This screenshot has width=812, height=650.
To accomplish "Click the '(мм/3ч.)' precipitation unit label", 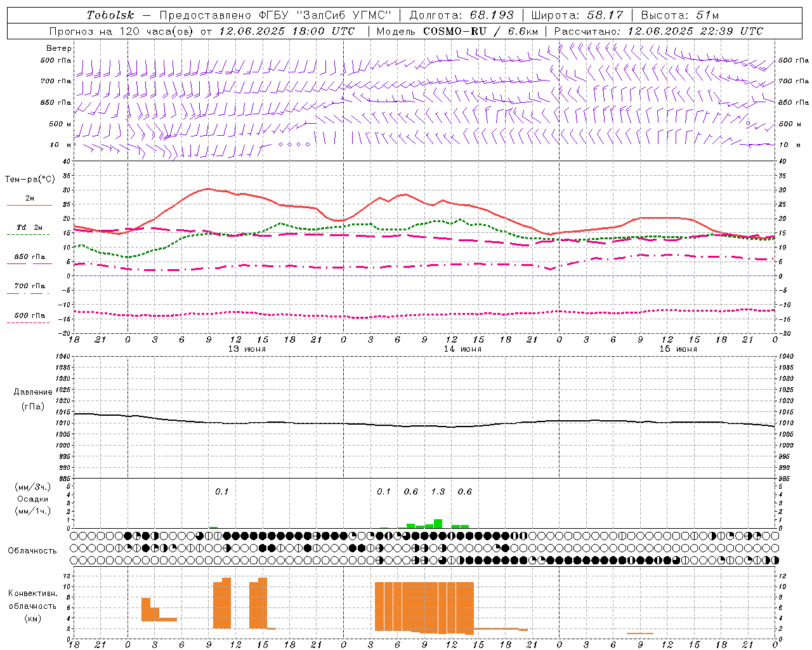I will 33,487.
